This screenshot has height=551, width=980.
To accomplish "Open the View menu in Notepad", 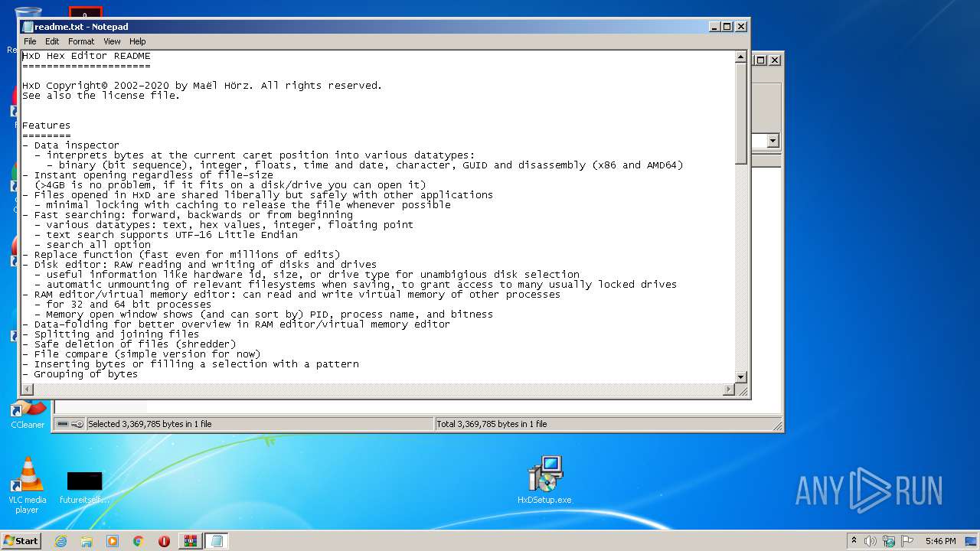I will 112,41.
